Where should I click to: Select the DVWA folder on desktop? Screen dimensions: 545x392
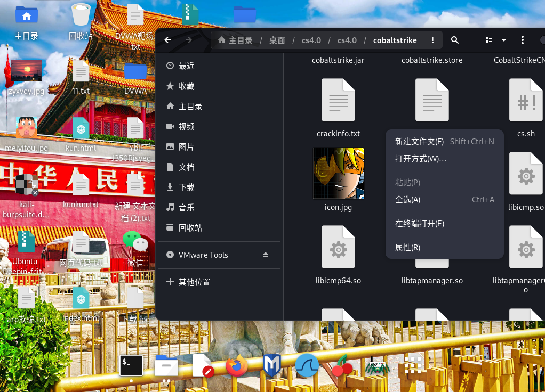pyautogui.click(x=135, y=78)
